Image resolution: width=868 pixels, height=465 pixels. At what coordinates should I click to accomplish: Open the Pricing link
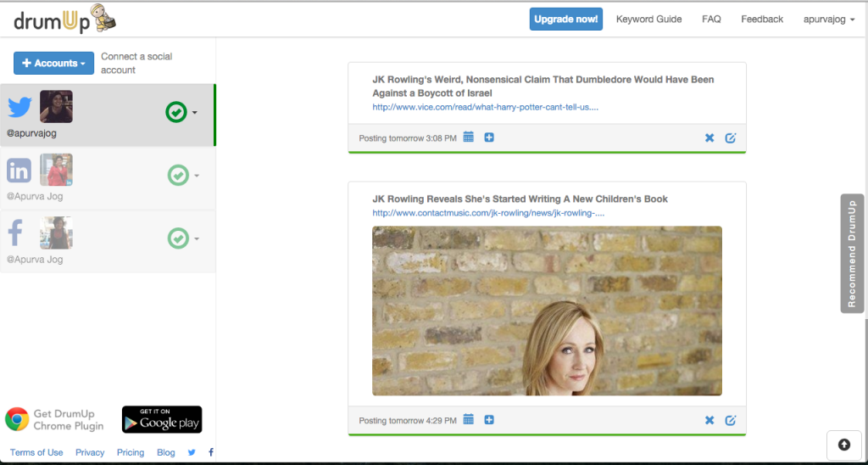131,452
